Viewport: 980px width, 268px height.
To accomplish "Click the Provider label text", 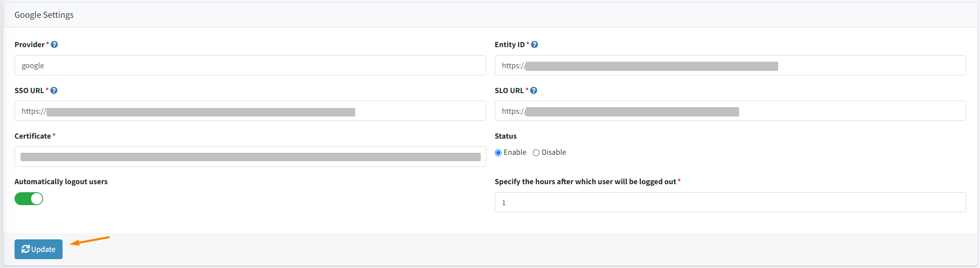I will click(29, 45).
